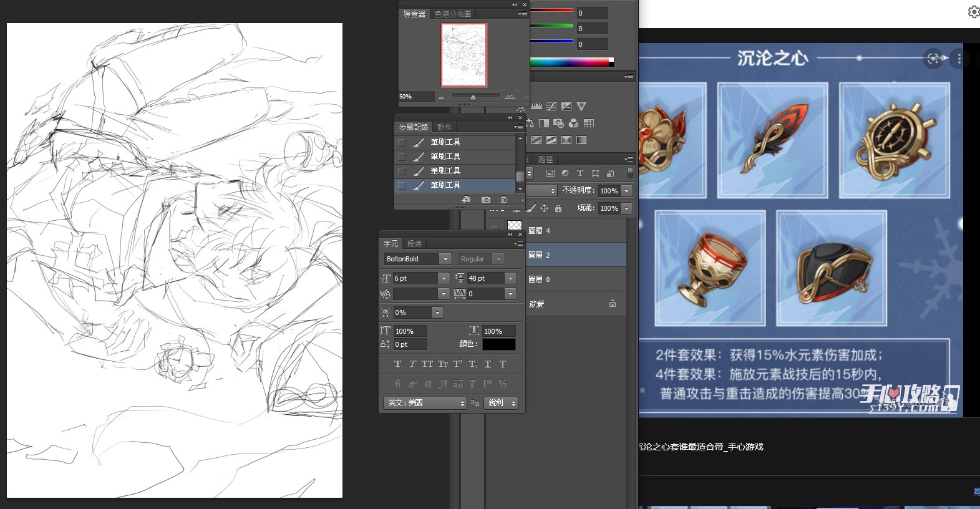The width and height of the screenshot is (980, 509).
Task: Click the 1st ordinals OpenType icon
Action: point(487,384)
